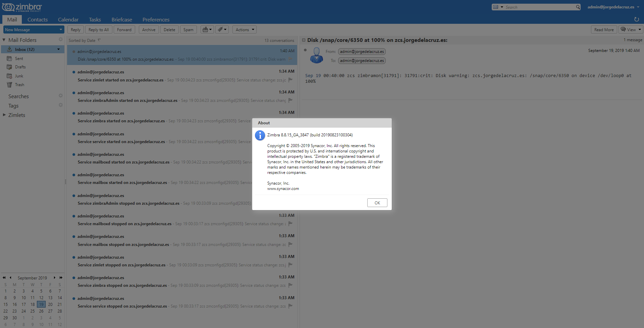Flag the 'Service zimlet started' message

tap(290, 80)
